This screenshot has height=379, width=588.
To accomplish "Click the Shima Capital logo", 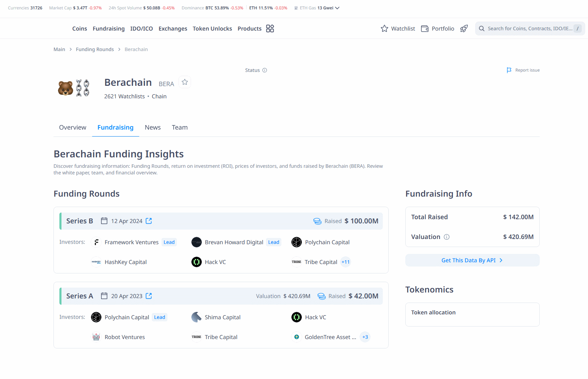I will [197, 317].
